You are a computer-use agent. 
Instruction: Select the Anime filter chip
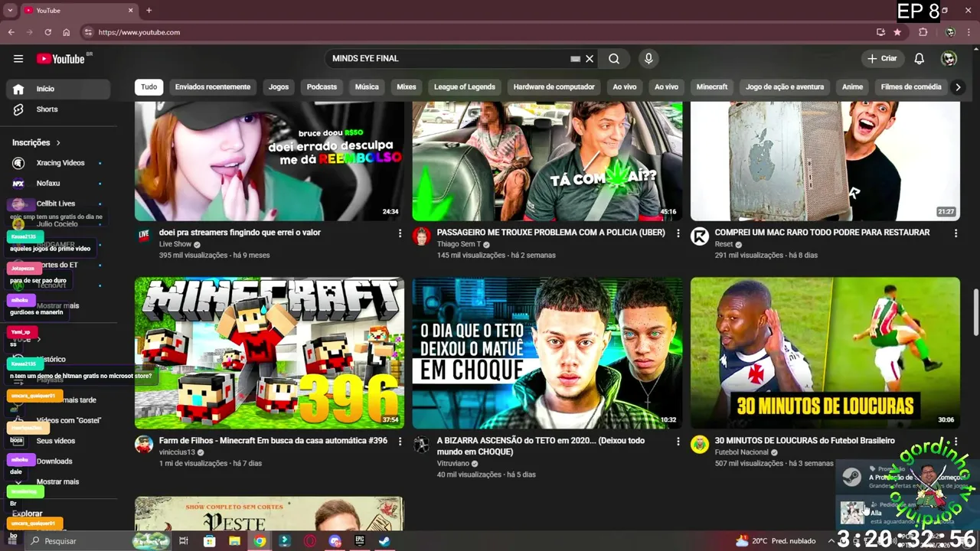852,87
